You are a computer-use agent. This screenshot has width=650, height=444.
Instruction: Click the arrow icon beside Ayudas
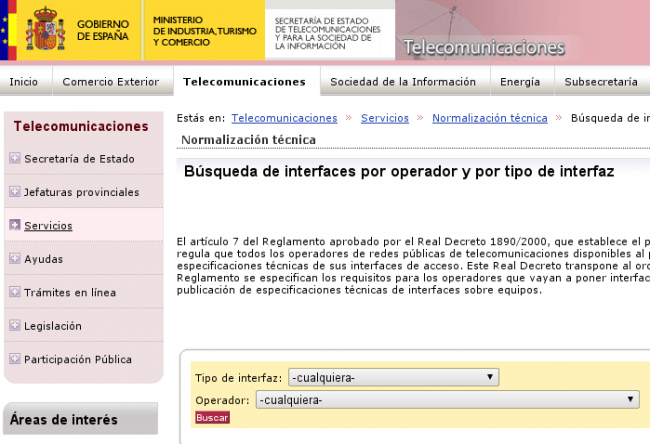[x=14, y=259]
